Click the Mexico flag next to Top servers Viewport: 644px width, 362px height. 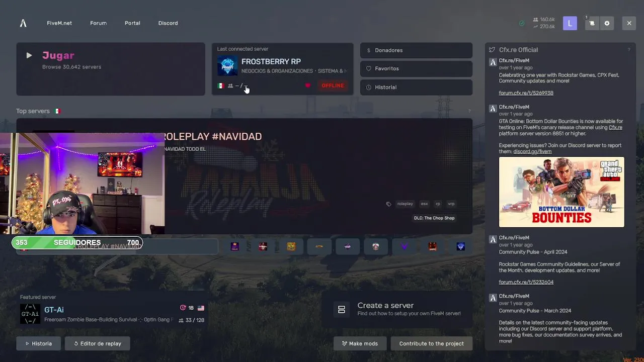[58, 111]
